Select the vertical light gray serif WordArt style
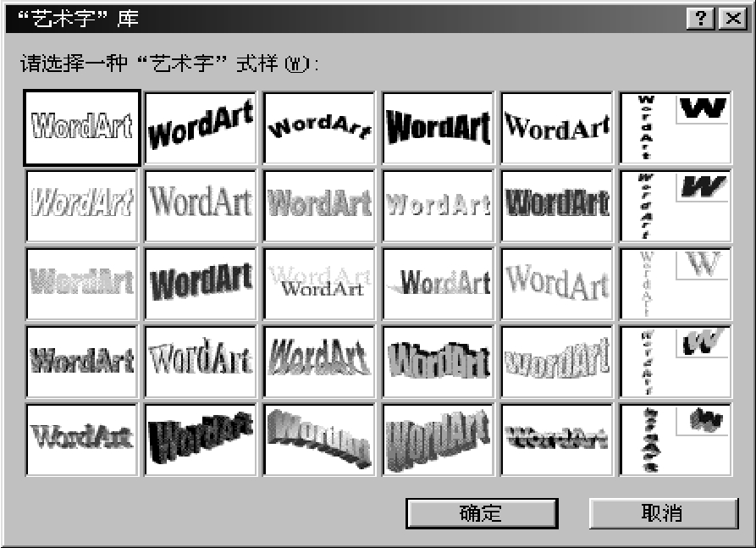Screen dimensions: 756x548 [x=676, y=284]
